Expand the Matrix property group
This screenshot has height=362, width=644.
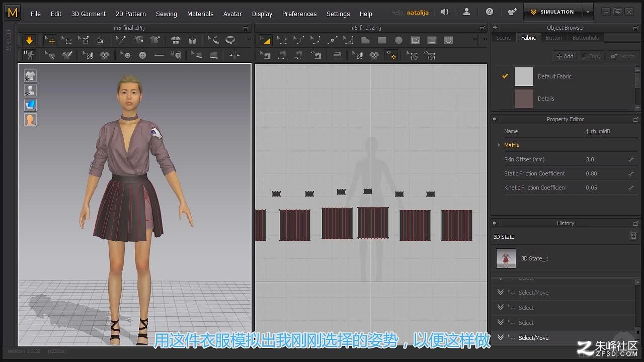tap(499, 145)
